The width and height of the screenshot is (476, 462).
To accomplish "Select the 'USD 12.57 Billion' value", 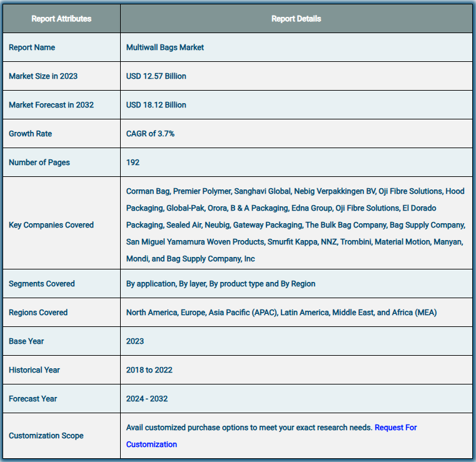I will (156, 76).
